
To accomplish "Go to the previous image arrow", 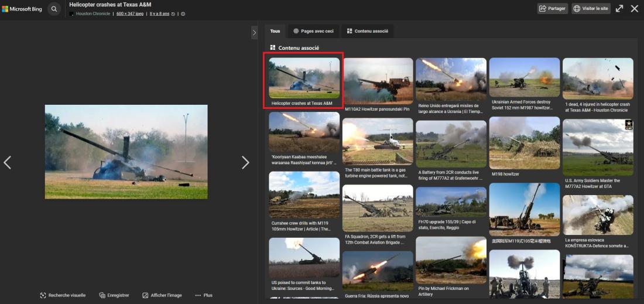I will click(x=8, y=162).
